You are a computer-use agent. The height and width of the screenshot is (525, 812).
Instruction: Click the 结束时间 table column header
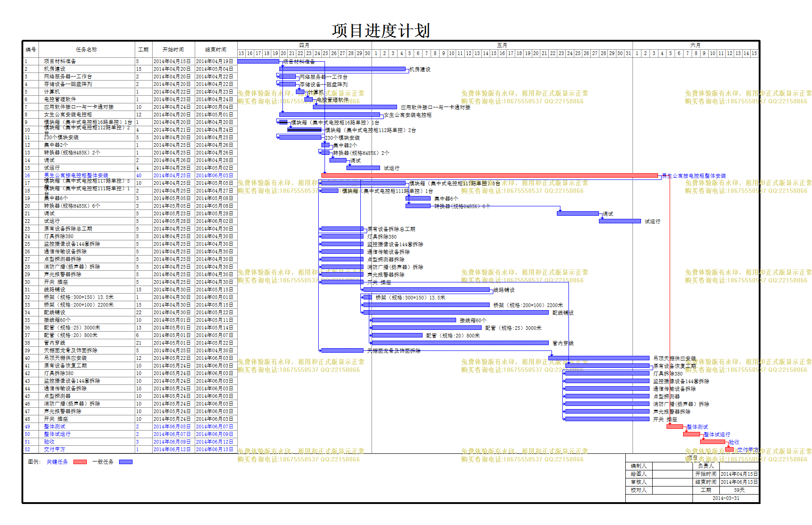point(216,50)
